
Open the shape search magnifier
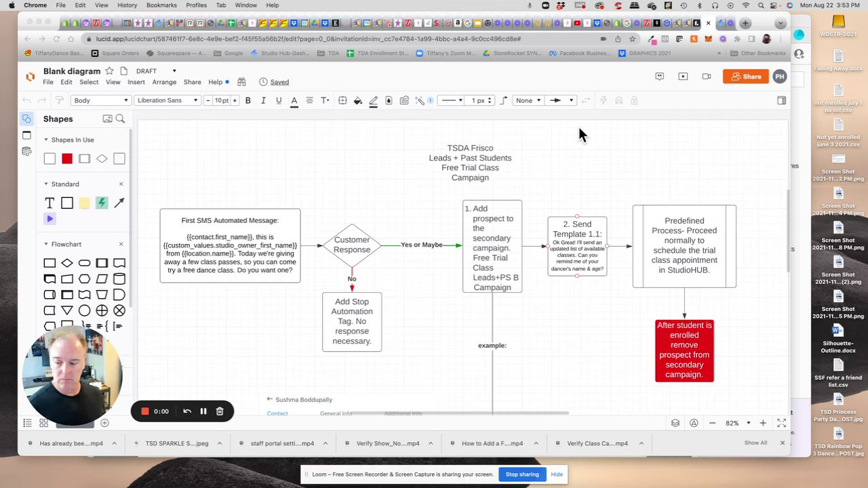(120, 119)
